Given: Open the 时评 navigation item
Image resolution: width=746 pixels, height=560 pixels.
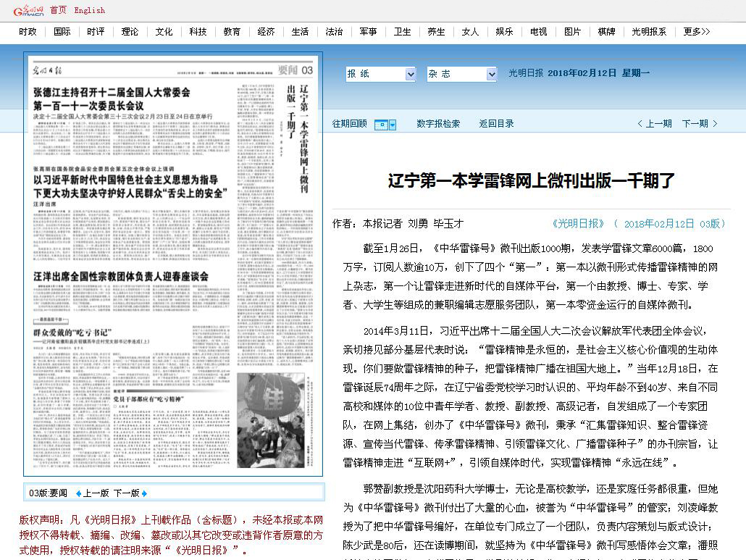Looking at the screenshot, I should coord(96,31).
